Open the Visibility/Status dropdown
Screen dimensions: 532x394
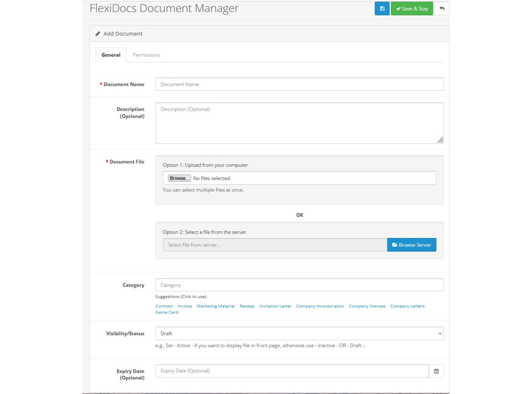click(299, 333)
